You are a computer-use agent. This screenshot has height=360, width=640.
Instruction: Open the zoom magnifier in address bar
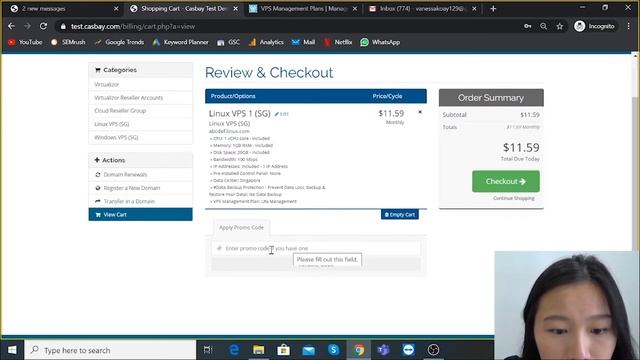543,26
